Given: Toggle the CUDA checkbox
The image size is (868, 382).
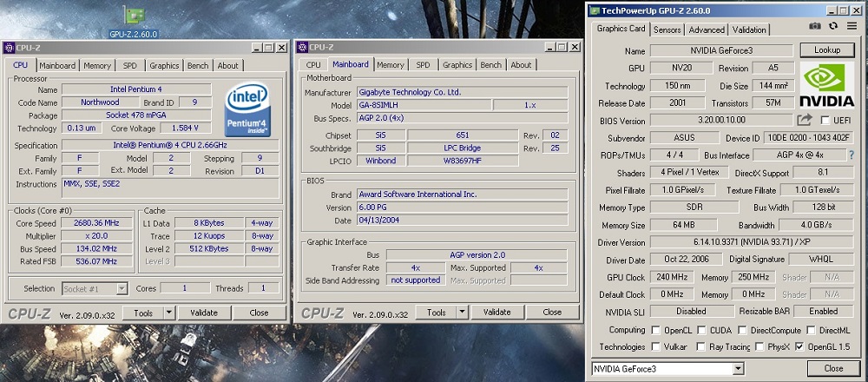Looking at the screenshot, I should click(x=701, y=331).
